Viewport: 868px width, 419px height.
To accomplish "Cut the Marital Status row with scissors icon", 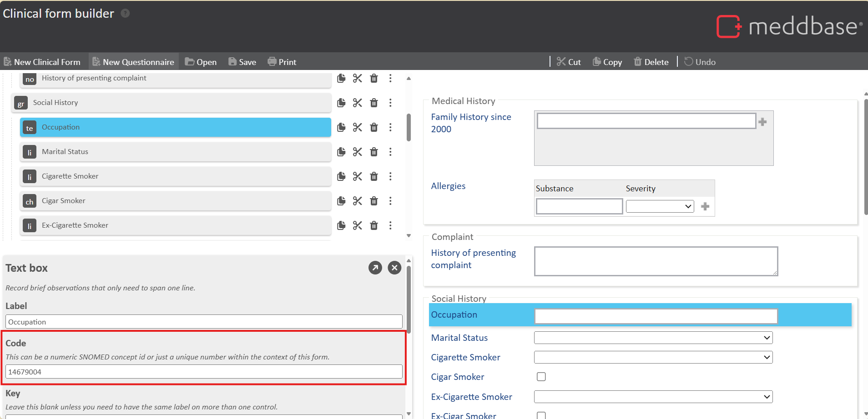I will pyautogui.click(x=358, y=152).
